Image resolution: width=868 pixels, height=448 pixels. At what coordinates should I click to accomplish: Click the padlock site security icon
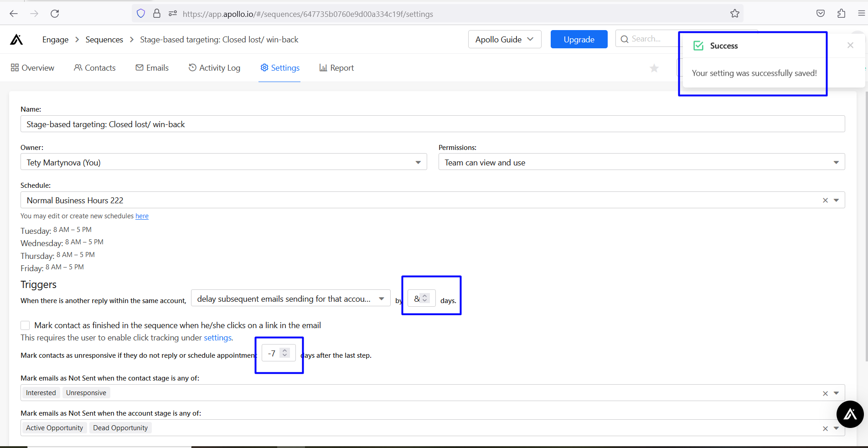(157, 14)
